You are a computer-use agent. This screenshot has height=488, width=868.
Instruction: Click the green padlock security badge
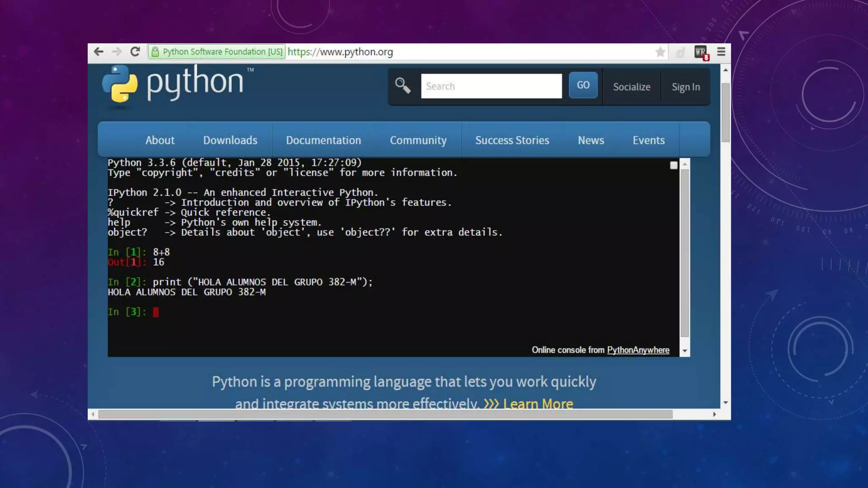[155, 52]
